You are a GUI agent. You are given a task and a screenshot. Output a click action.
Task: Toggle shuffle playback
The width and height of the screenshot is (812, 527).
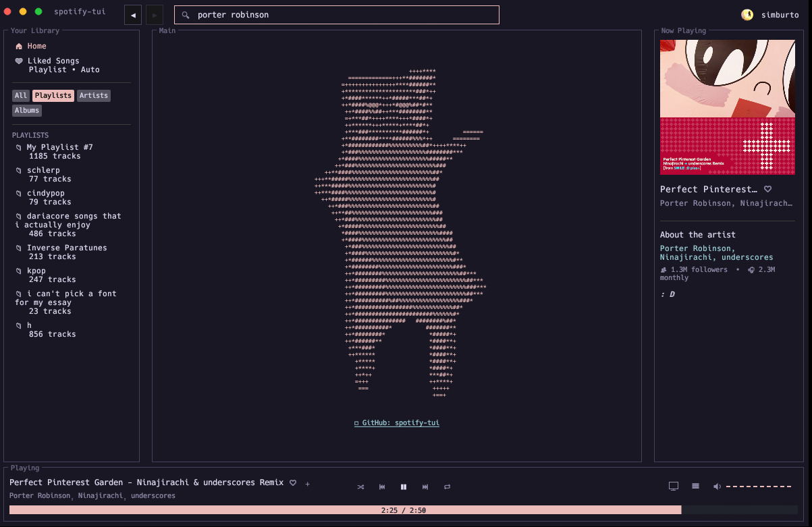[360, 487]
